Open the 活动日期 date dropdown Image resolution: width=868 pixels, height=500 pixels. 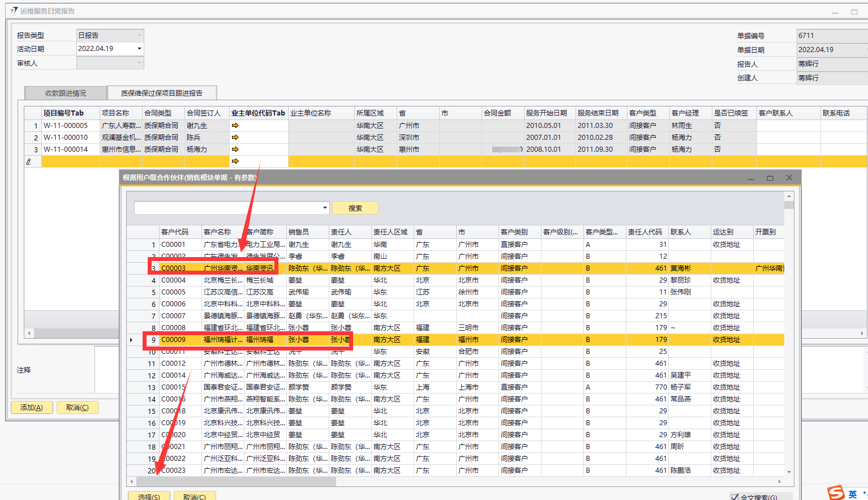point(139,49)
